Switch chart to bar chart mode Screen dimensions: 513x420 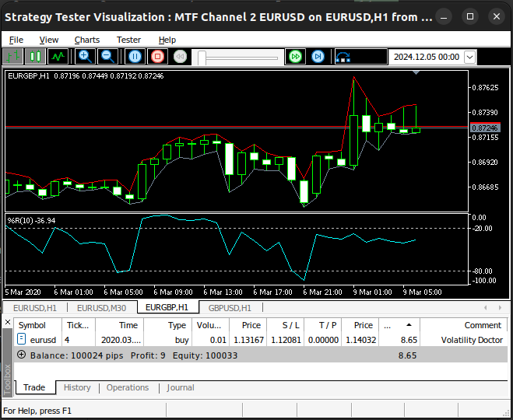[12, 57]
